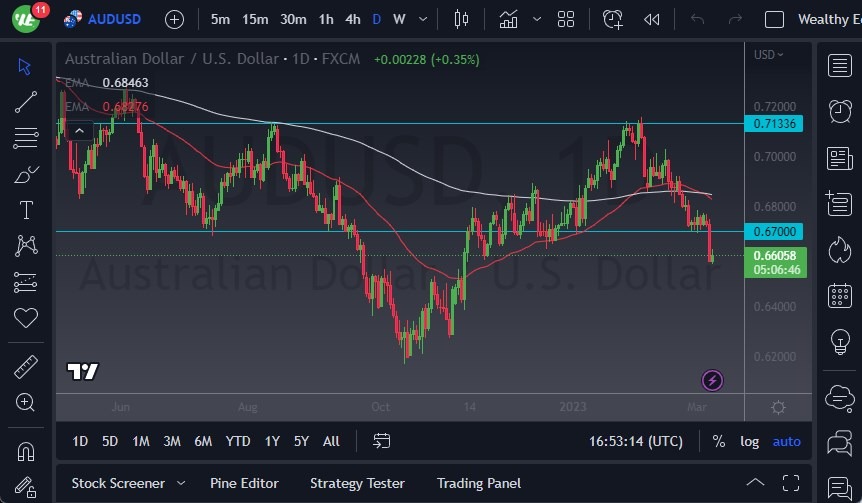Maximize the bottom panel

[791, 483]
